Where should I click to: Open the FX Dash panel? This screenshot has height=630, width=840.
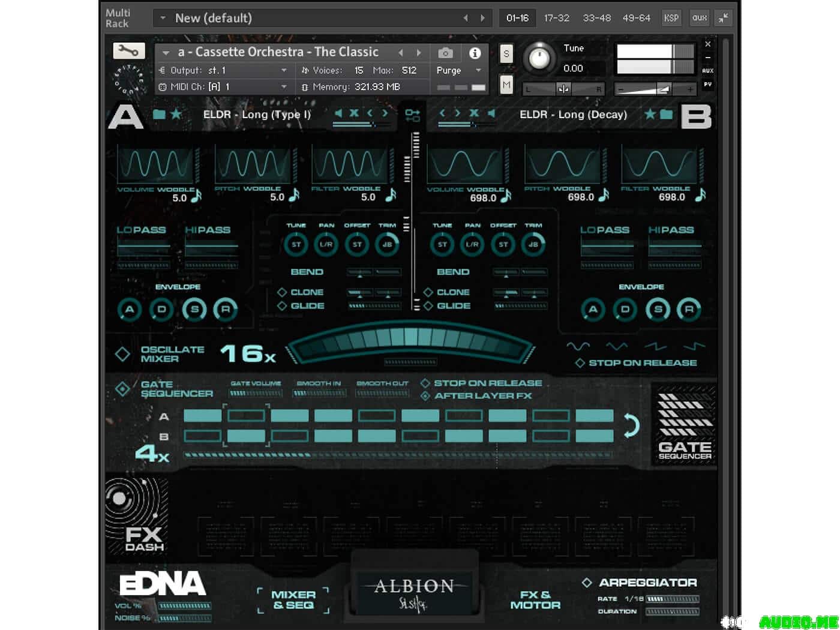(136, 516)
